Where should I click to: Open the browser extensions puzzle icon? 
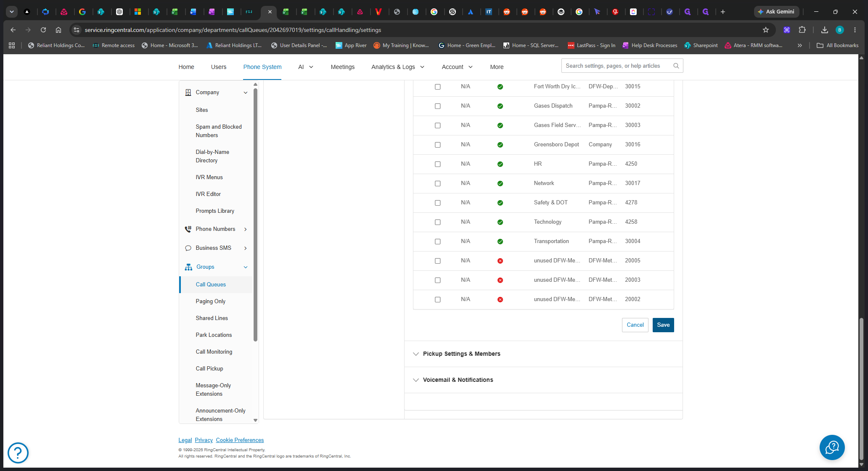pyautogui.click(x=802, y=30)
